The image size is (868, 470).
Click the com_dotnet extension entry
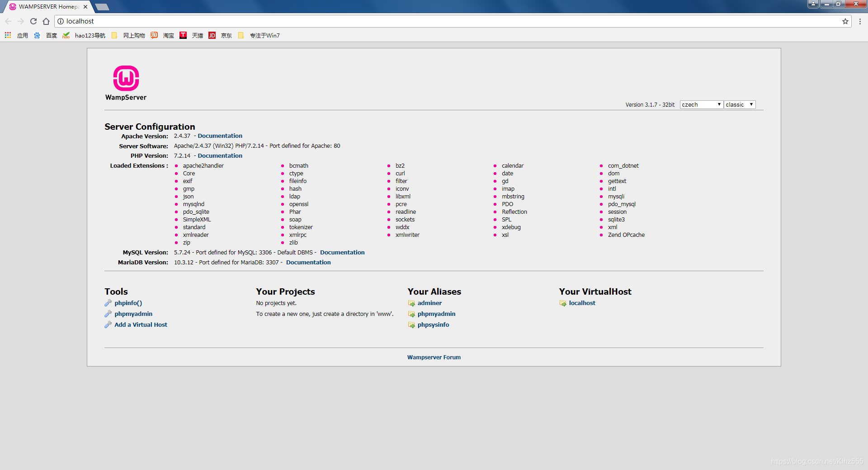coord(623,165)
